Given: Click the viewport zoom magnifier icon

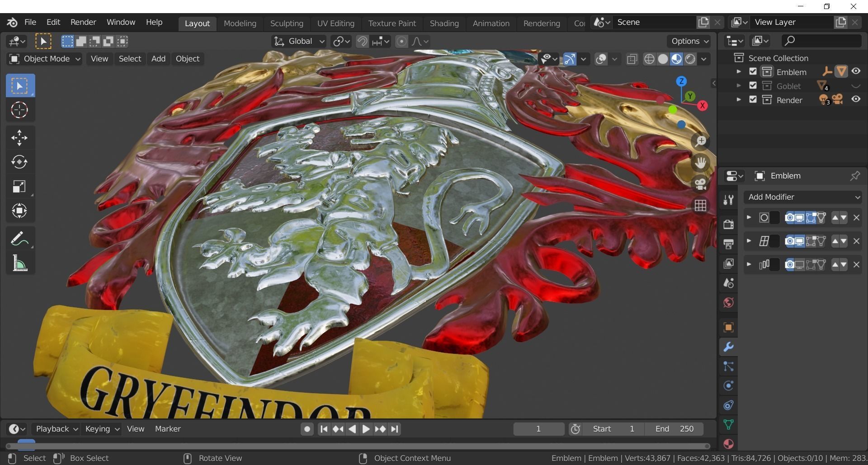Looking at the screenshot, I should [x=701, y=141].
